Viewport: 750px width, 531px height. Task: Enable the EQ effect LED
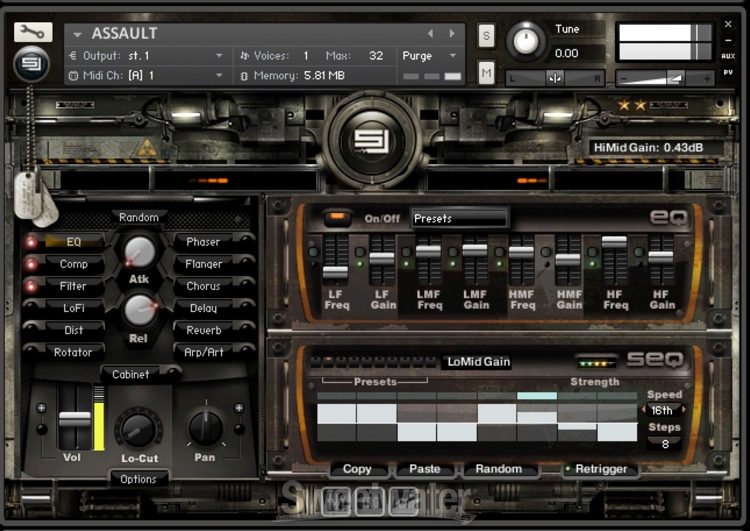(31, 242)
